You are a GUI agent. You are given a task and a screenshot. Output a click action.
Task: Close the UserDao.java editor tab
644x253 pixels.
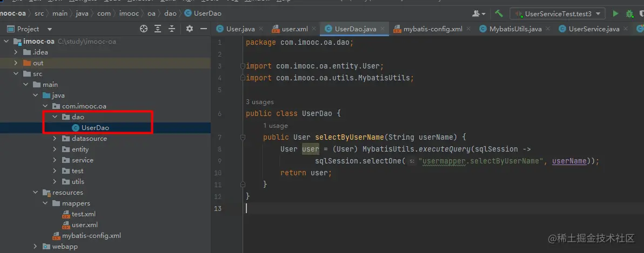pos(383,29)
